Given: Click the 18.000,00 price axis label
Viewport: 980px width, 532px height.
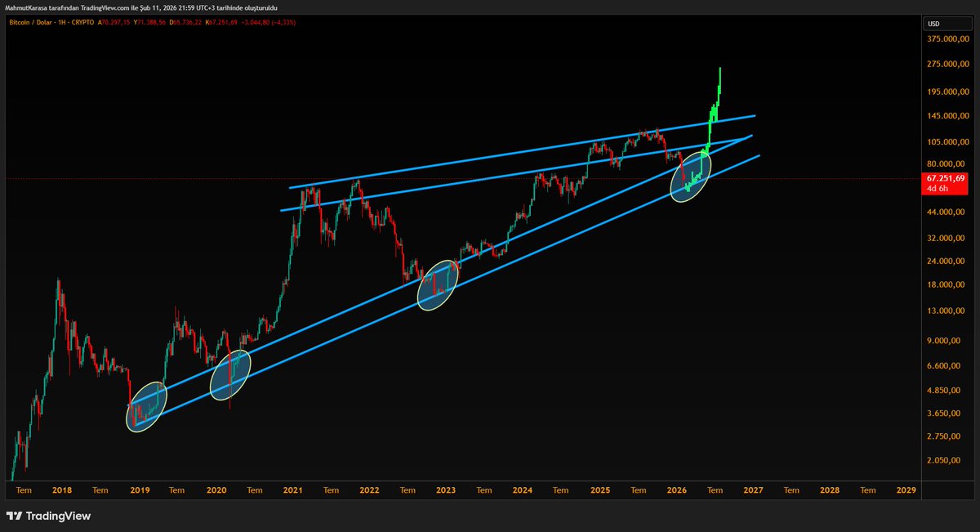Looking at the screenshot, I should 947,285.
